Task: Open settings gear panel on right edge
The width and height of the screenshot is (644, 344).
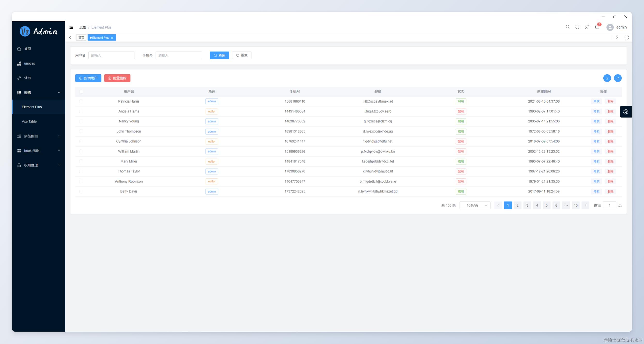Action: point(626,112)
